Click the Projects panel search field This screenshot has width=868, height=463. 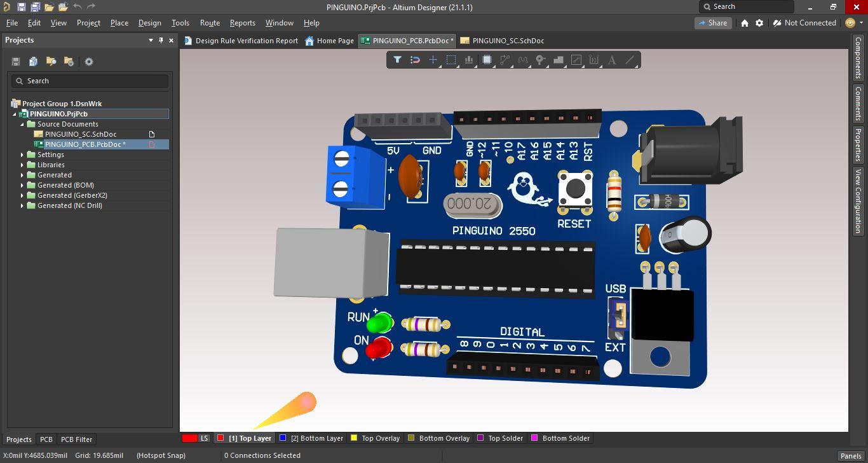tap(90, 81)
